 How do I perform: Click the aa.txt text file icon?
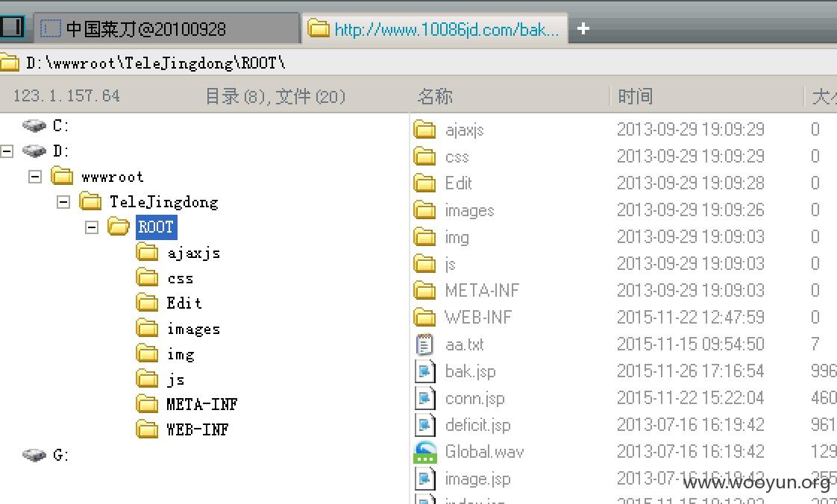point(425,344)
